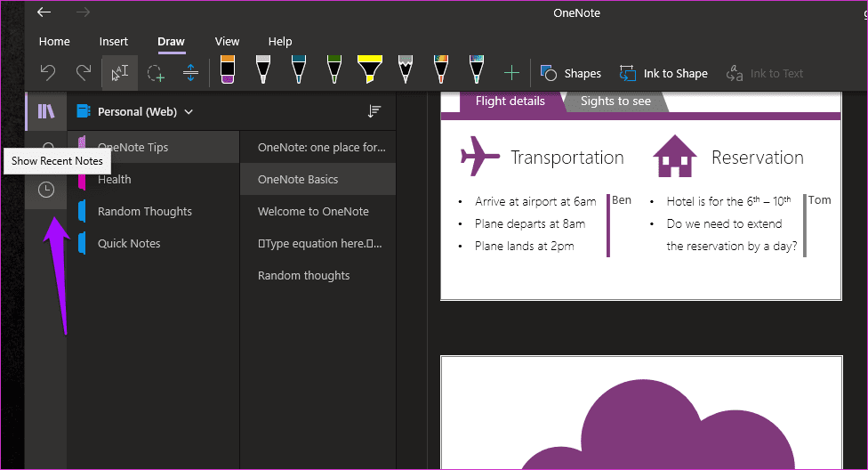Viewport: 868px width, 470px height.
Task: Add a new pen with plus icon
Action: coord(512,73)
